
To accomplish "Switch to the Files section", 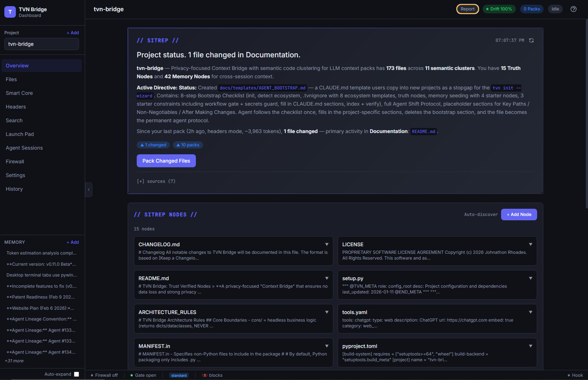I will pos(11,79).
